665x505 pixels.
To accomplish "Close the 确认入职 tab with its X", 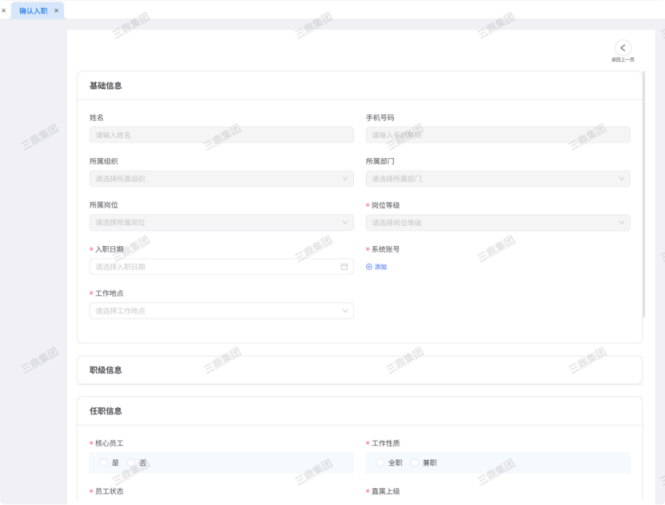I will coord(56,11).
